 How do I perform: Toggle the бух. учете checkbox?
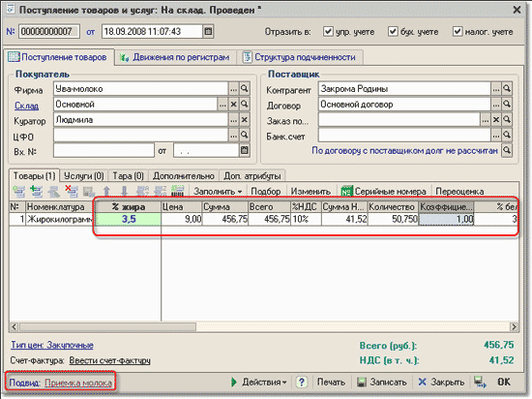393,32
